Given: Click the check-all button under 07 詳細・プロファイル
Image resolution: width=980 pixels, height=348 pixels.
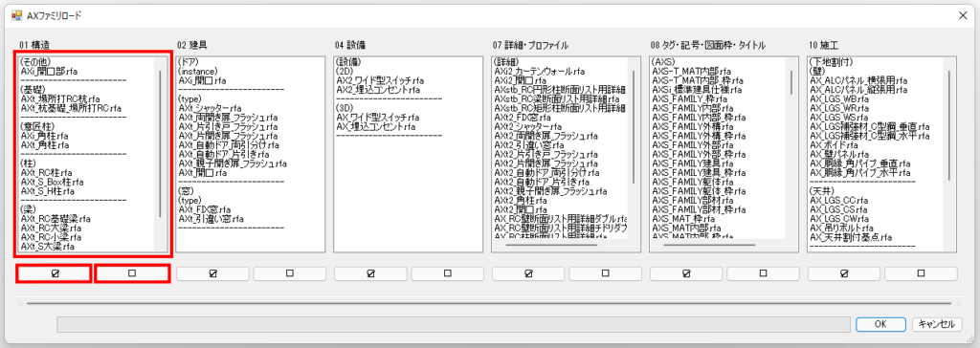Looking at the screenshot, I should pyautogui.click(x=528, y=273).
